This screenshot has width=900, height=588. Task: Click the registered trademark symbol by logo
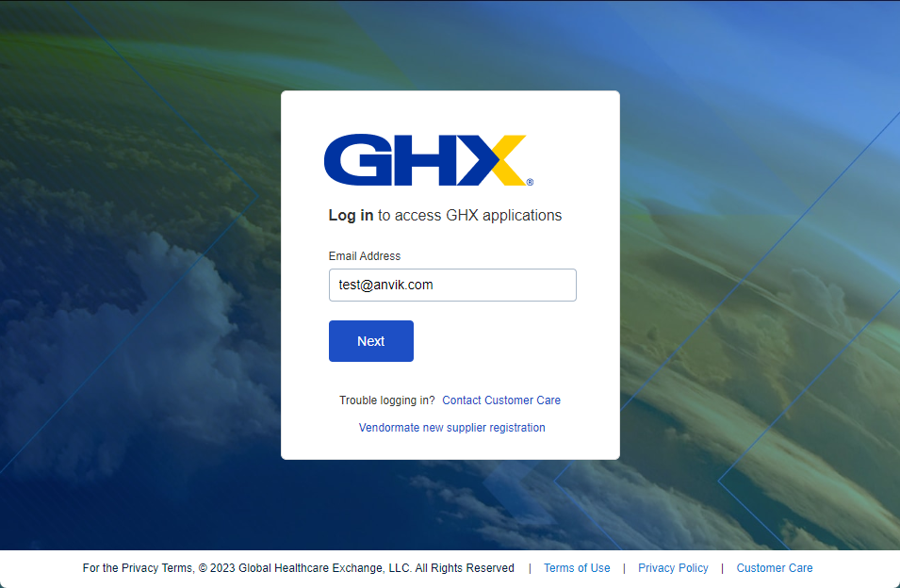pyautogui.click(x=530, y=182)
